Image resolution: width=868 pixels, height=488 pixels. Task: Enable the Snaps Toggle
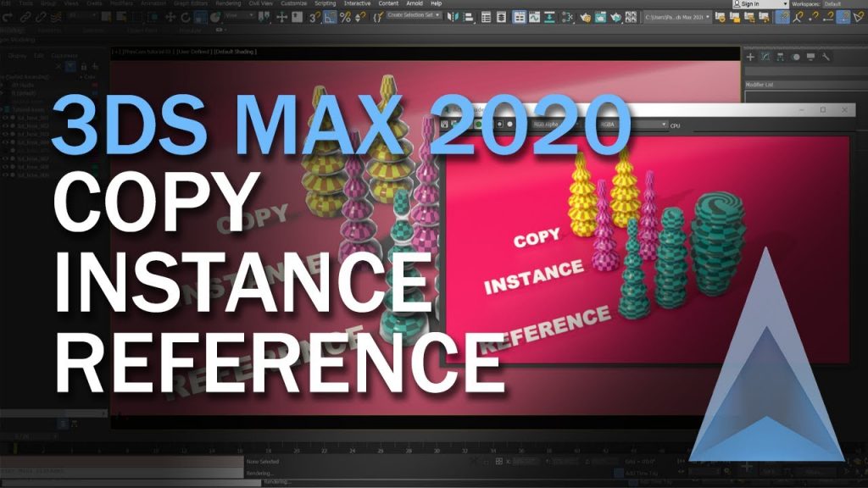point(312,19)
